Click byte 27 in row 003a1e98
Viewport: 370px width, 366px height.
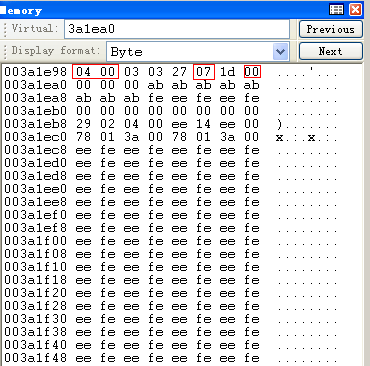point(179,72)
